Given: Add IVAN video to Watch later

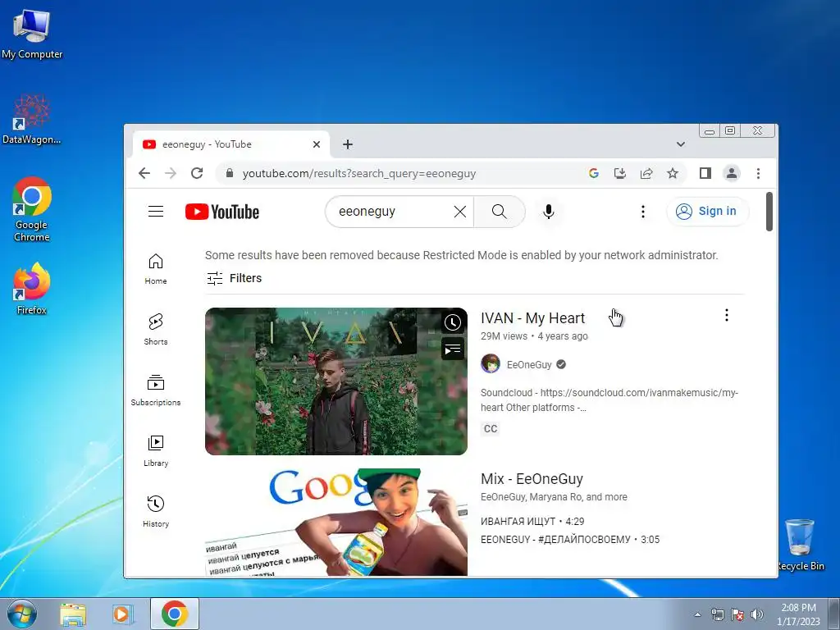Looking at the screenshot, I should tap(453, 322).
